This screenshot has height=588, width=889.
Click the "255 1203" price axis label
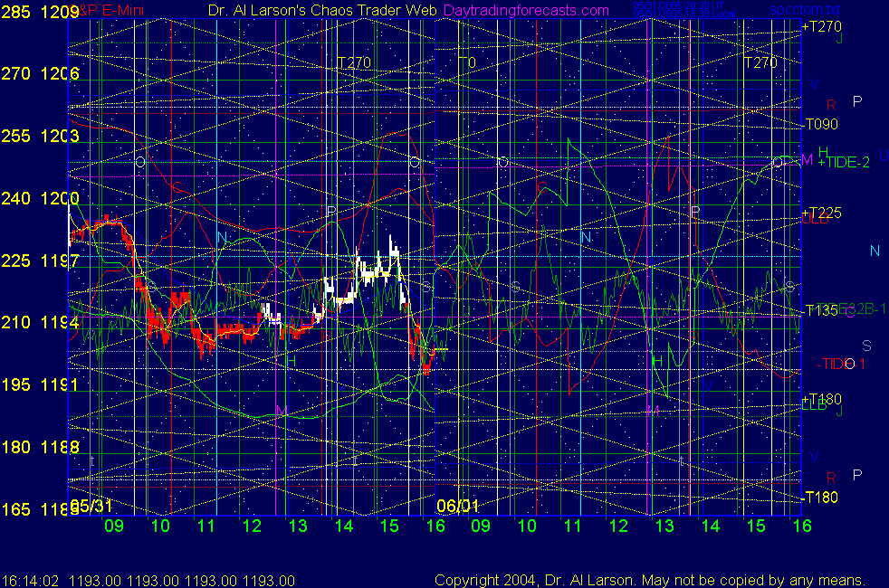tap(40, 136)
